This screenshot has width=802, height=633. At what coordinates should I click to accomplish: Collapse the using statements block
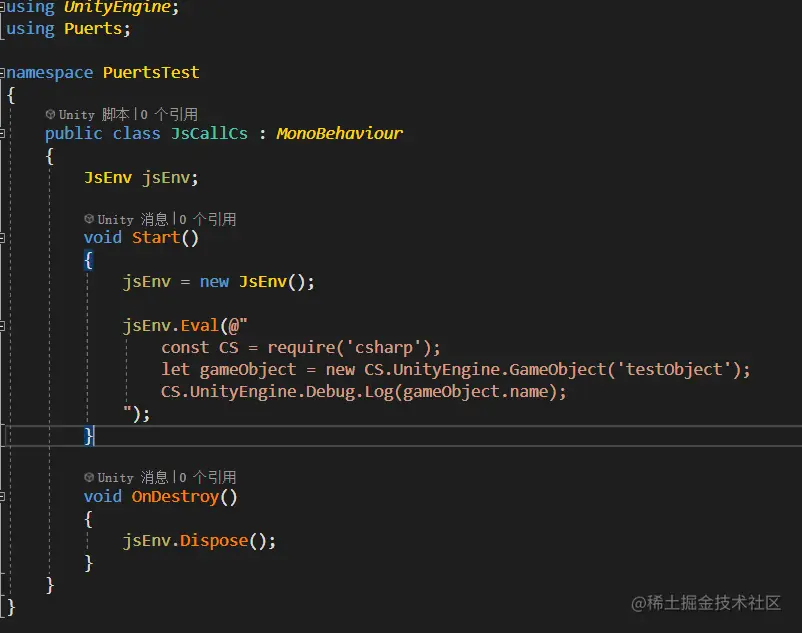click(x=3, y=7)
